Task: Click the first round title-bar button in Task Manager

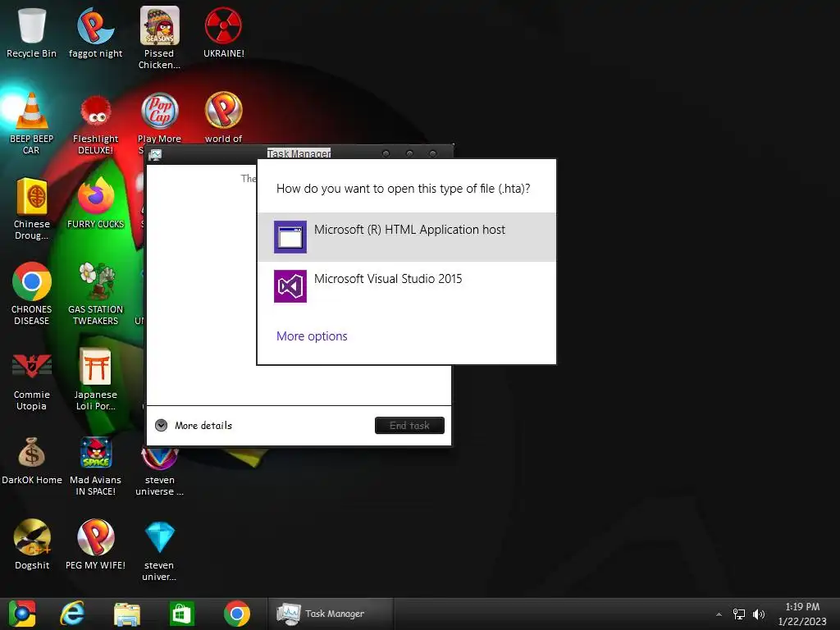Action: [386, 153]
